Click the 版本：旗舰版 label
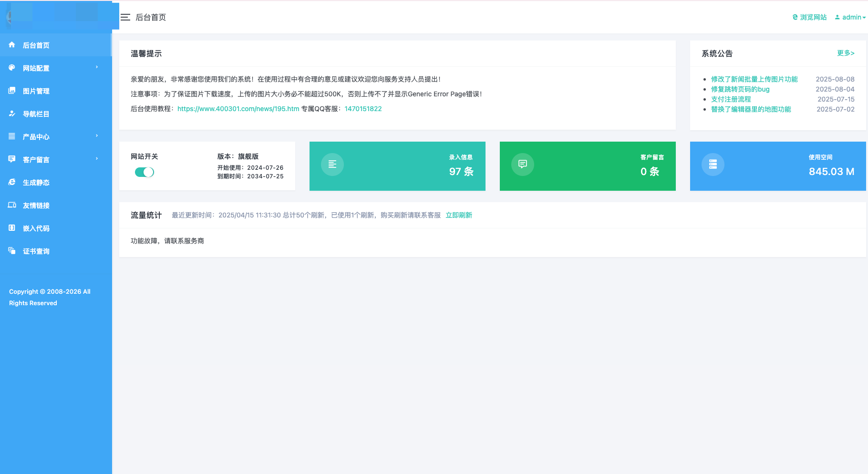Viewport: 868px width, 474px height. click(238, 156)
